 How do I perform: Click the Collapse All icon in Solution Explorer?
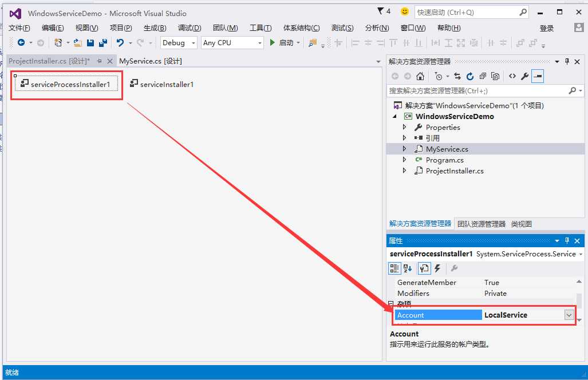(x=483, y=77)
